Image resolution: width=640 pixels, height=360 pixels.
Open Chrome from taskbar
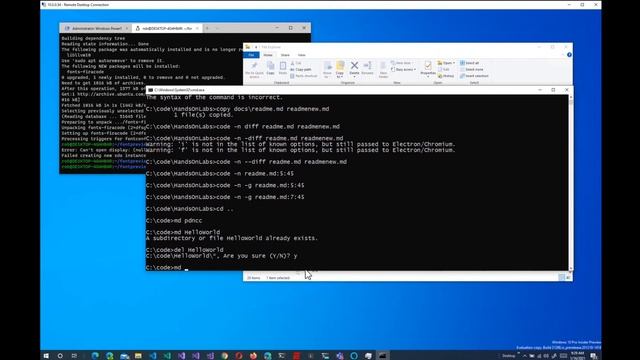(224, 356)
